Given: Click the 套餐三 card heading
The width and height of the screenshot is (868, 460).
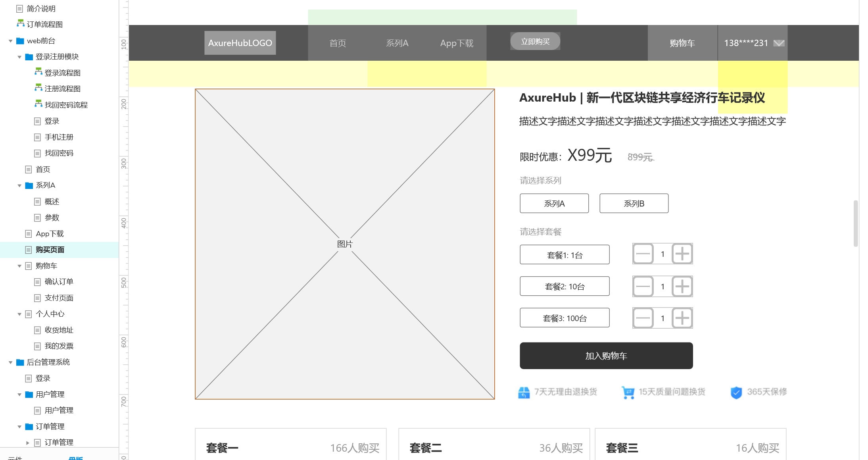Looking at the screenshot, I should pos(622,448).
